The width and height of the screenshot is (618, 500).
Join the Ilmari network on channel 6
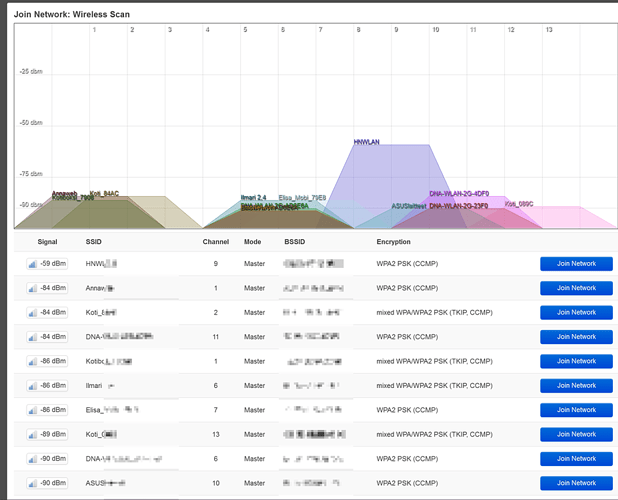[576, 385]
